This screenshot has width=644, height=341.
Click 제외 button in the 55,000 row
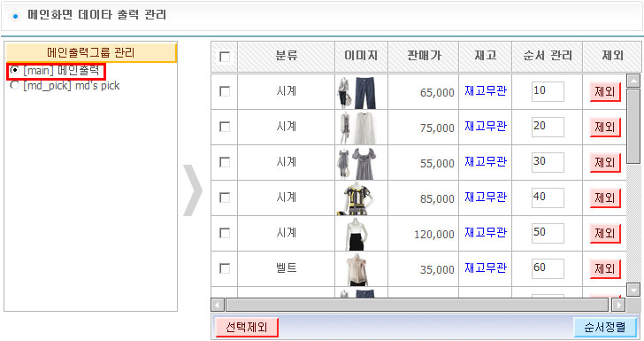tap(605, 162)
